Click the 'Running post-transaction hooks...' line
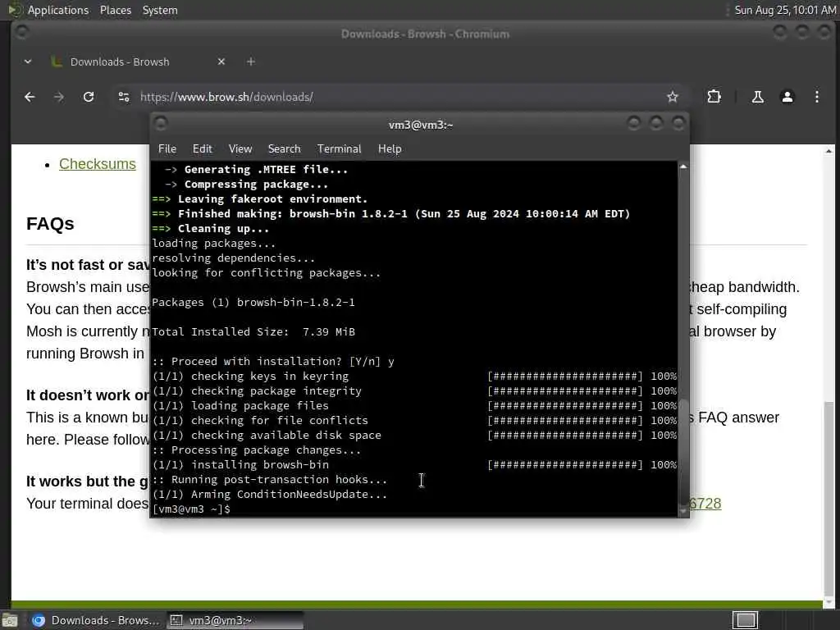Screen dimensions: 840x630 tap(270, 479)
